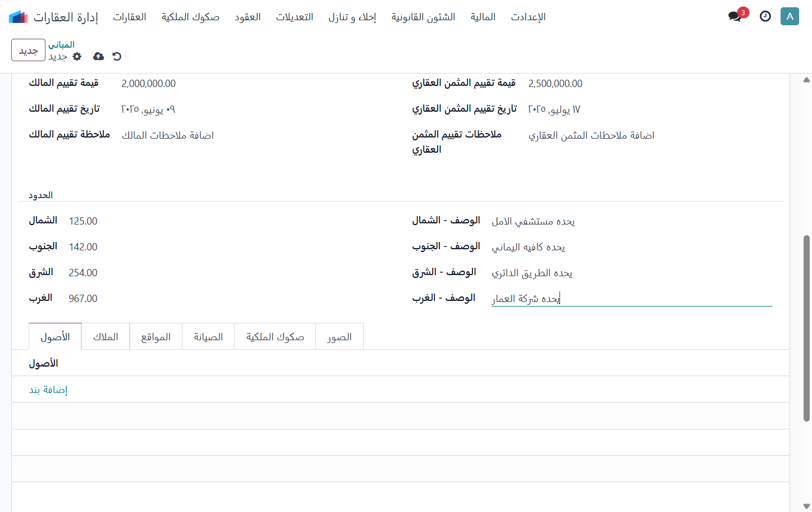Switch to the الملاك tab
Viewport: 812px width, 512px height.
point(105,336)
